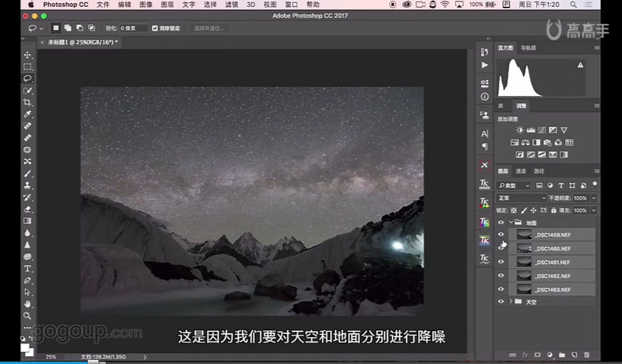Image resolution: width=622 pixels, height=364 pixels.
Task: Add a Photo Filter adjustment
Action: 548,143
